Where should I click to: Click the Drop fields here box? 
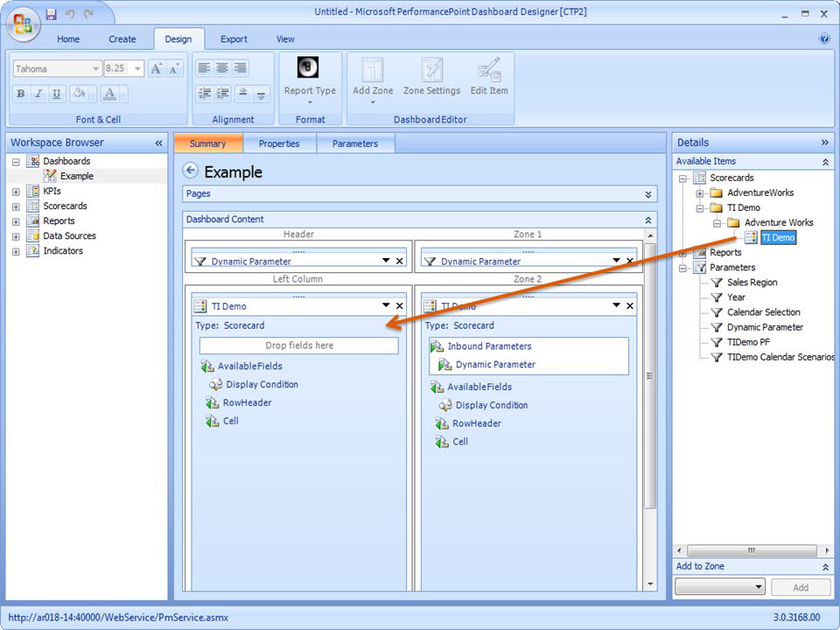(299, 346)
